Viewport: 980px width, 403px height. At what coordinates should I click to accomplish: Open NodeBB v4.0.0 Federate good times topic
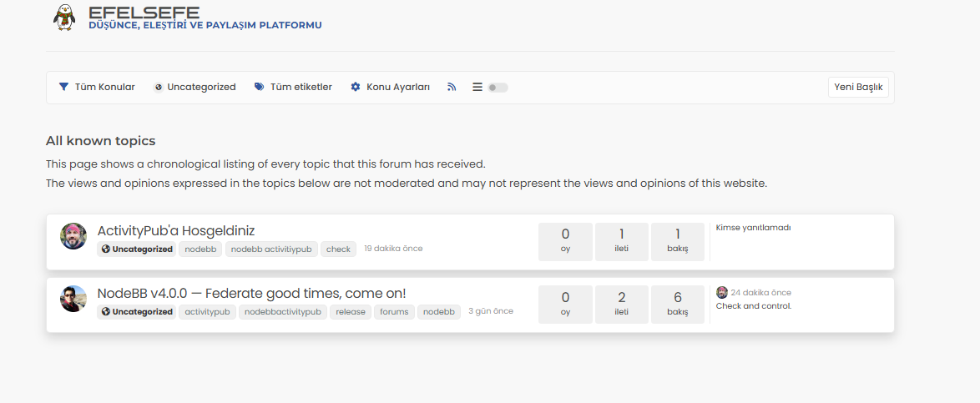[x=251, y=293]
